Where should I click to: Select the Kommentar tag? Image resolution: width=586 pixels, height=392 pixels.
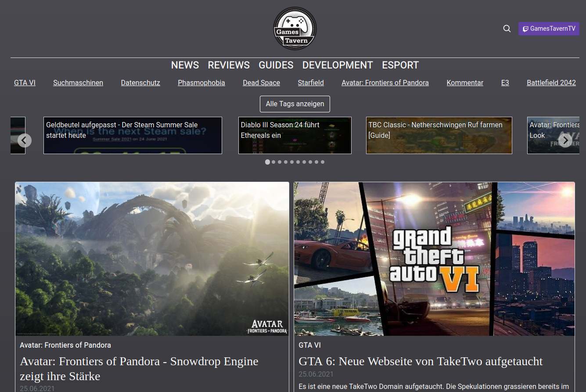(465, 83)
